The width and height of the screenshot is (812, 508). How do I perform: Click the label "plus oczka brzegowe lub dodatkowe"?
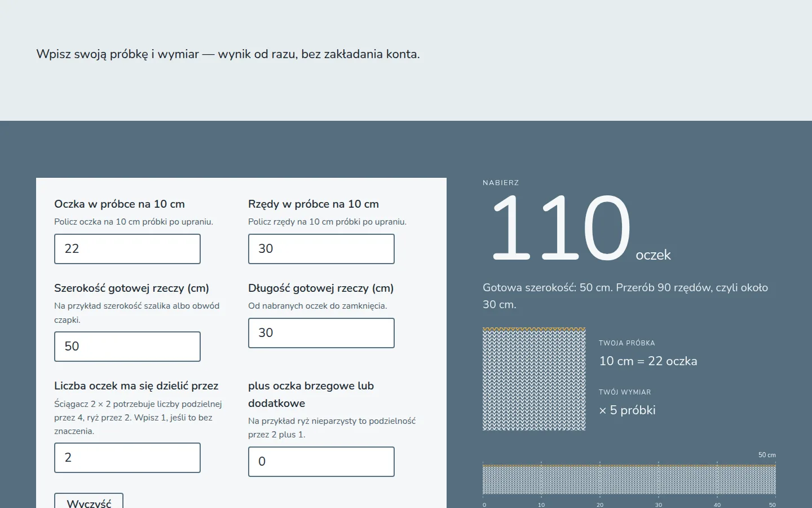tap(311, 395)
